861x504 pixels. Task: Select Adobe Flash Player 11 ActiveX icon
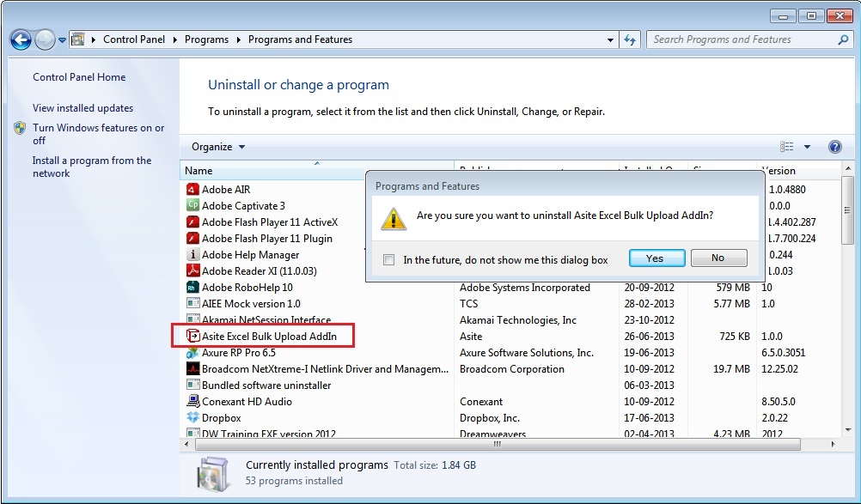point(192,222)
